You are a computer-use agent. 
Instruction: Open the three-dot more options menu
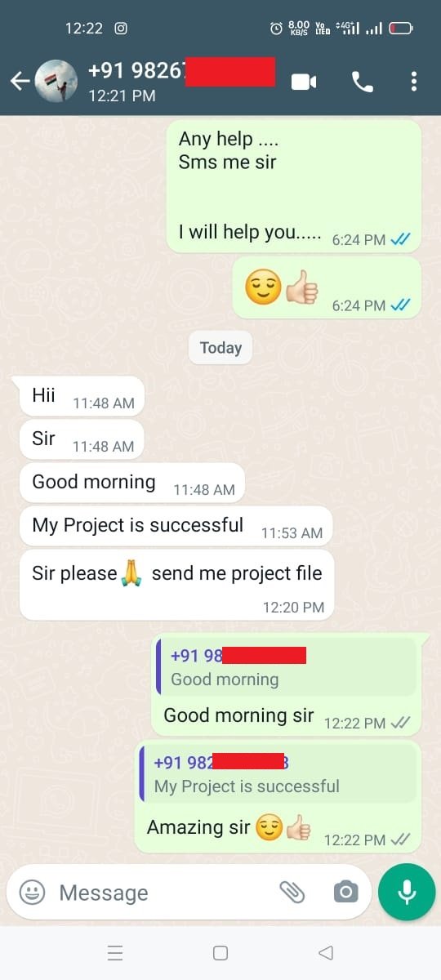point(414,82)
